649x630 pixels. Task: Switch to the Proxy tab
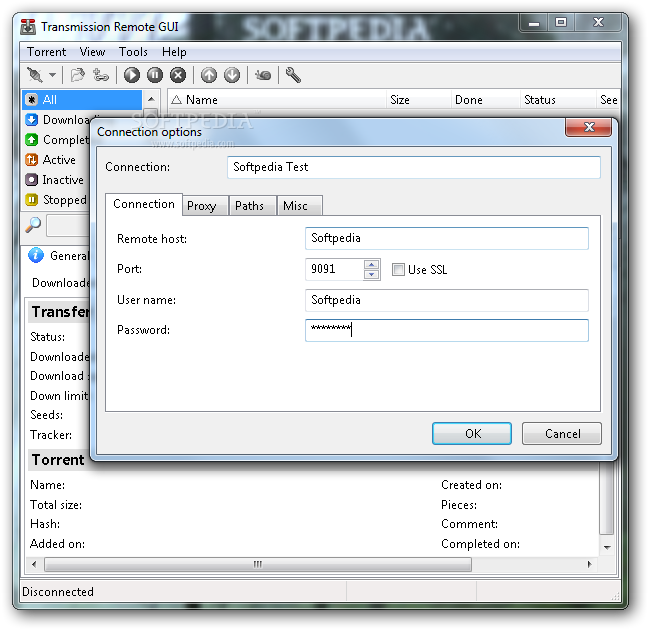click(x=205, y=206)
